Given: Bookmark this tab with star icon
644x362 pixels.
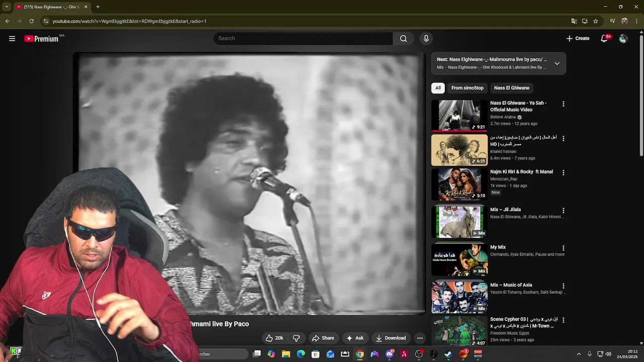Looking at the screenshot, I should click(596, 21).
